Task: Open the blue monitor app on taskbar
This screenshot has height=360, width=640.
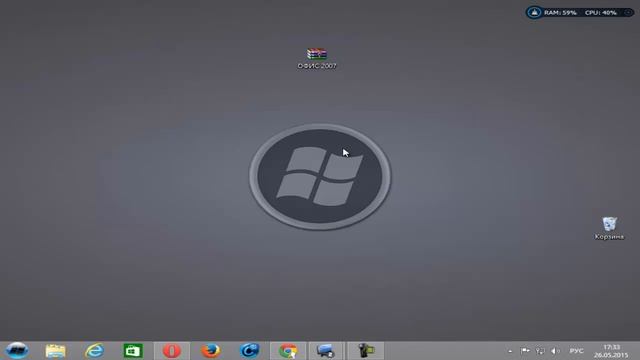Action: click(x=326, y=351)
